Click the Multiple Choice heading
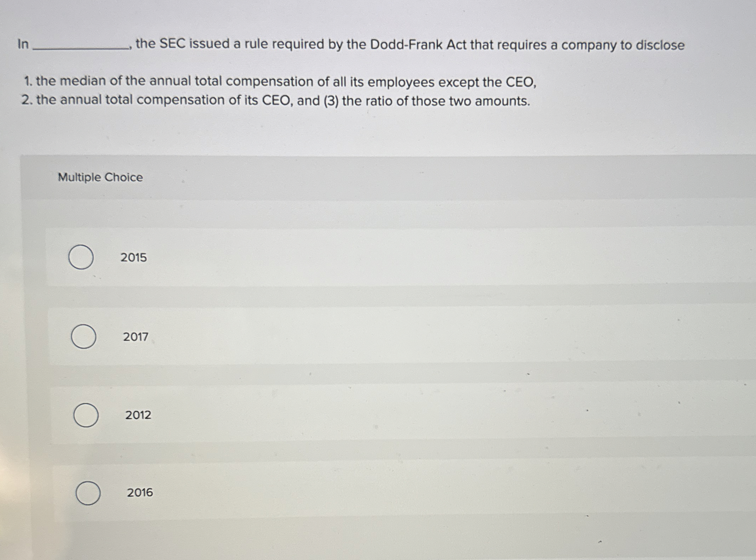 pos(100,177)
